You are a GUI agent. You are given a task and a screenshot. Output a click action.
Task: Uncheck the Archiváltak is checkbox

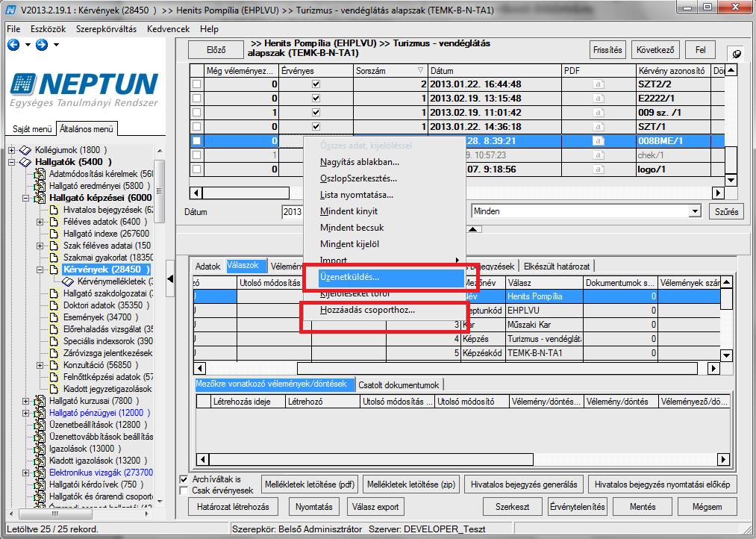pos(184,479)
